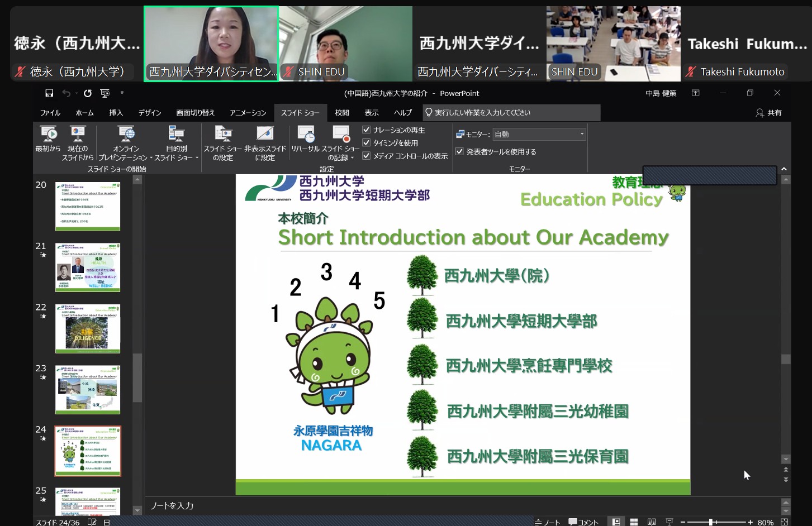Image resolution: width=812 pixels, height=526 pixels.
Task: Start show from 現在のスライドから
Action: pos(78,144)
